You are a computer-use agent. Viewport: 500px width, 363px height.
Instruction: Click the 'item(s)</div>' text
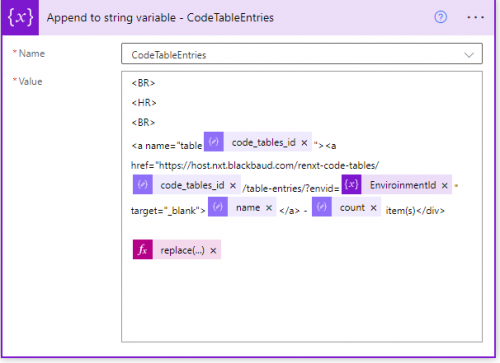coord(415,211)
